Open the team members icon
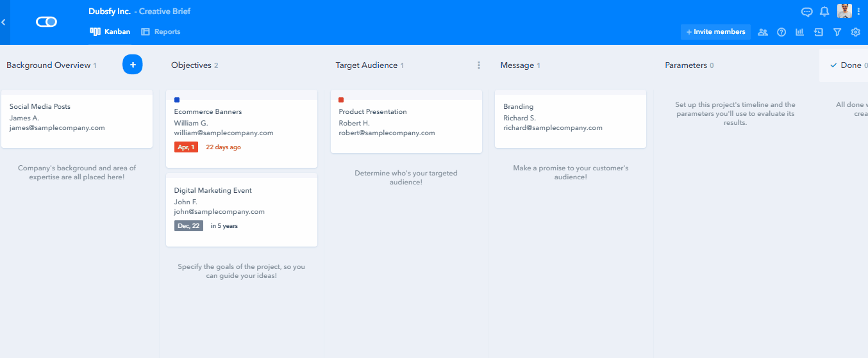This screenshot has height=358, width=868. [x=762, y=32]
